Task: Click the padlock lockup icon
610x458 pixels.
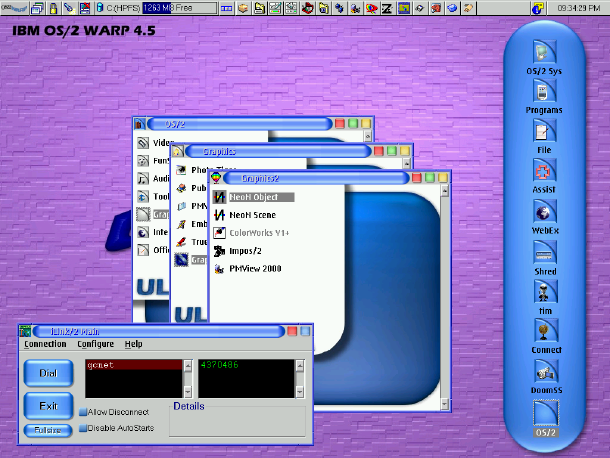Action: pyautogui.click(x=53, y=8)
